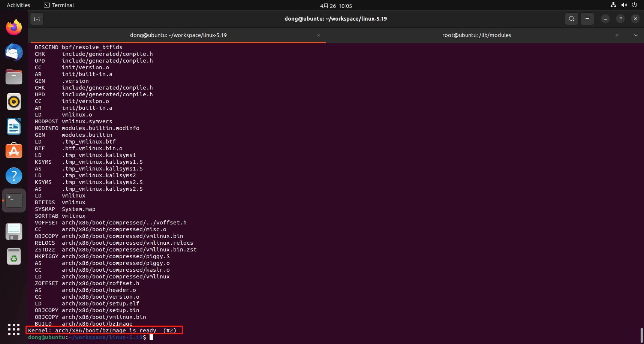Image resolution: width=644 pixels, height=344 pixels.
Task: Open the Help application
Action: click(x=14, y=176)
